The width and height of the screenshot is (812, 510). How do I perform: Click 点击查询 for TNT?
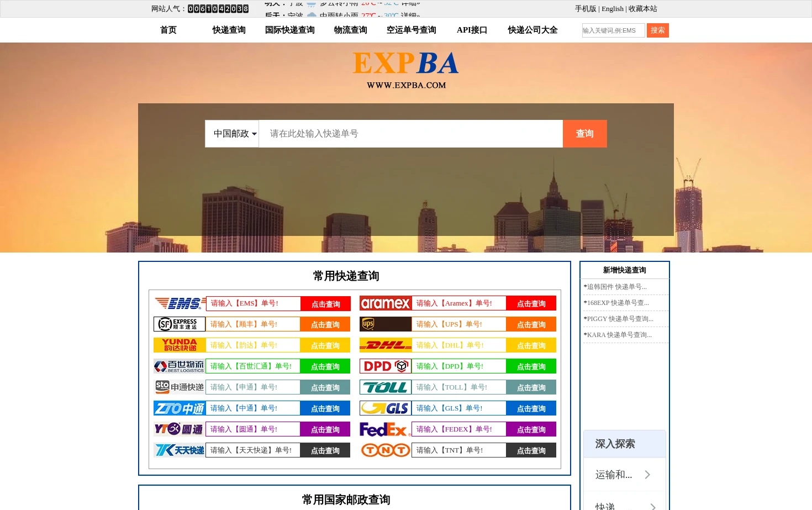(531, 450)
